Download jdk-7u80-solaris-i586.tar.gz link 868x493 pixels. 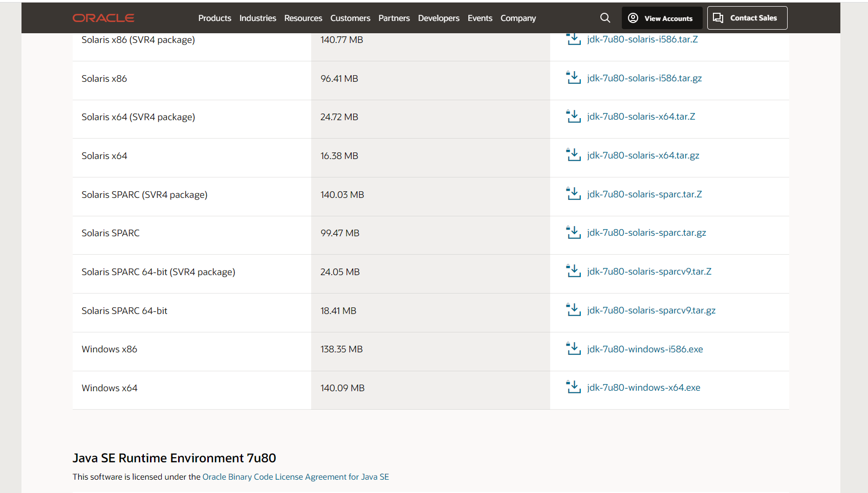click(x=644, y=78)
